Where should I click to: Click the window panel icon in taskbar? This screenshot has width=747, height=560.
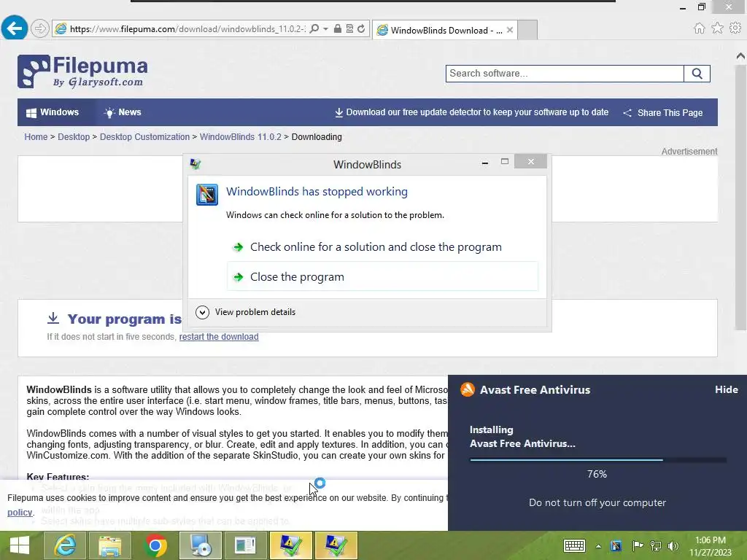pos(245,545)
